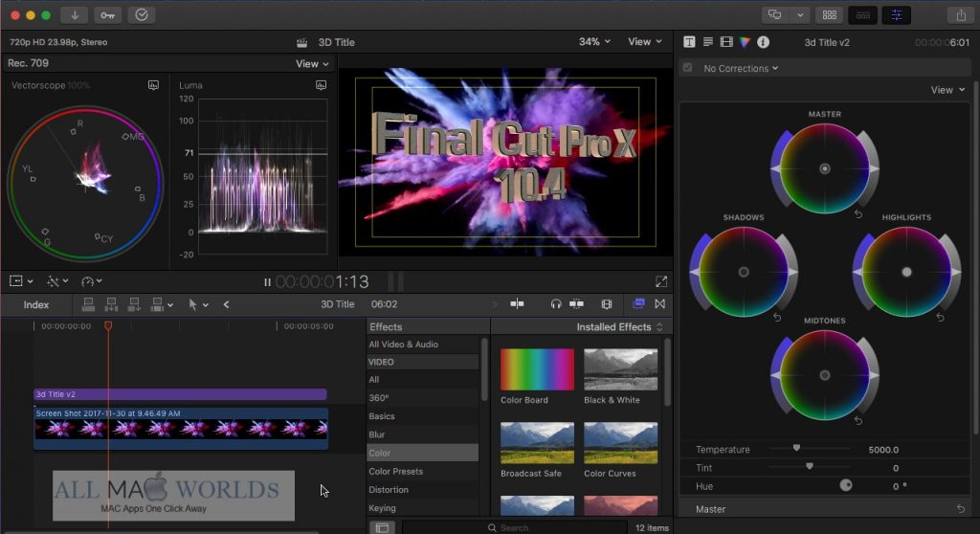Open the enhancements magic wand dropdown
This screenshot has width=980, height=534.
pyautogui.click(x=57, y=281)
